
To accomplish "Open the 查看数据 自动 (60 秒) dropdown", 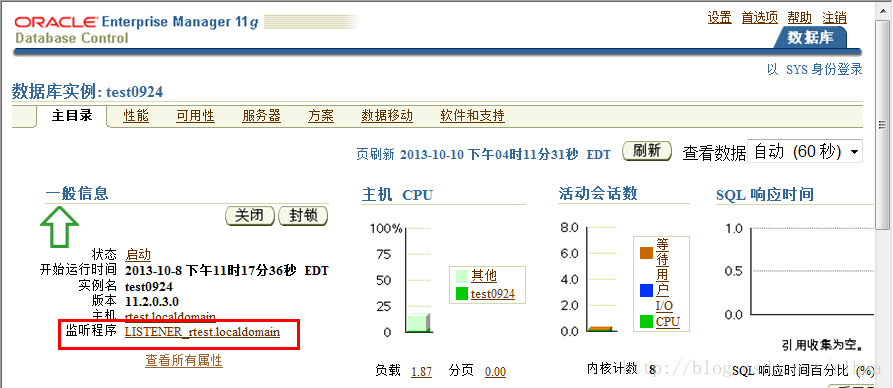I will click(x=804, y=152).
